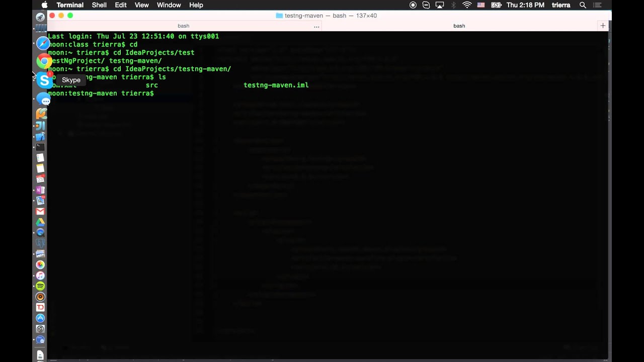Launch Spotify from the dock
The height and width of the screenshot is (362, 644).
[x=40, y=286]
